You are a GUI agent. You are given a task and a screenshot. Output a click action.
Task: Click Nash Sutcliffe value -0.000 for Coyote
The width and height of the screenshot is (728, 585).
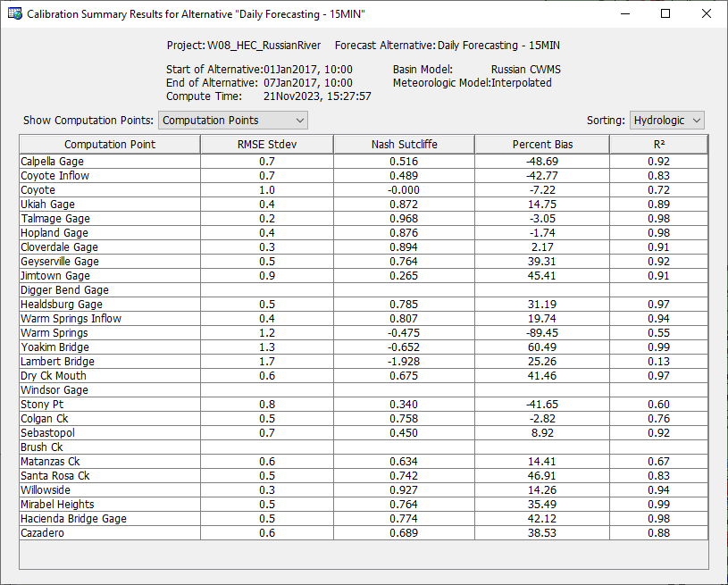[x=404, y=190]
